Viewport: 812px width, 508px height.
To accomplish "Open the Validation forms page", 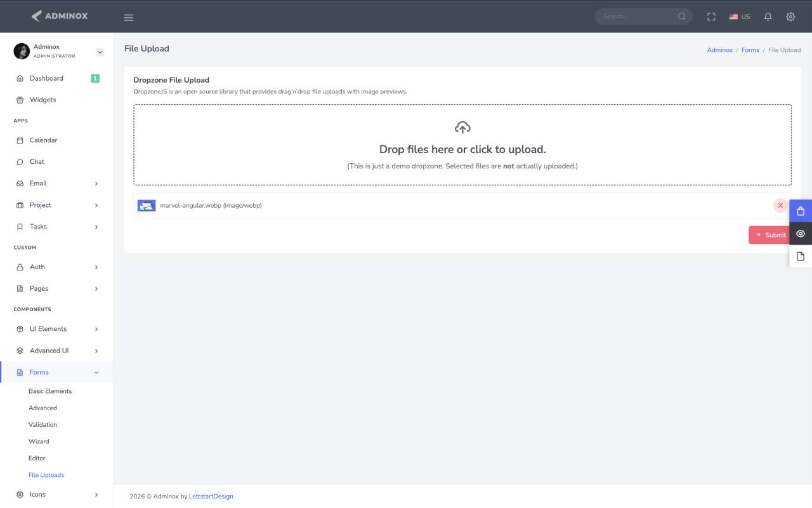I will coord(43,425).
